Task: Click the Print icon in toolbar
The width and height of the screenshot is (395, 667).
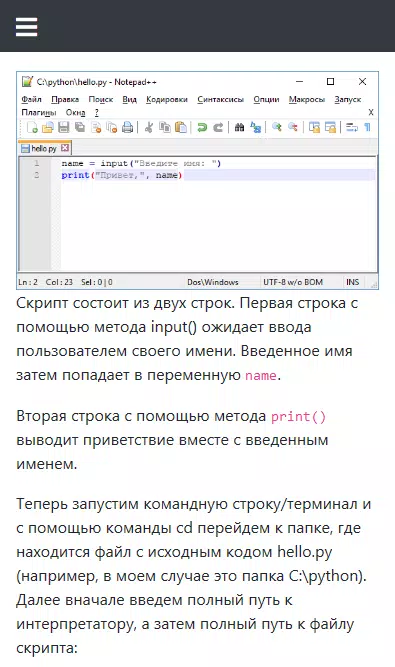Action: [x=127, y=127]
